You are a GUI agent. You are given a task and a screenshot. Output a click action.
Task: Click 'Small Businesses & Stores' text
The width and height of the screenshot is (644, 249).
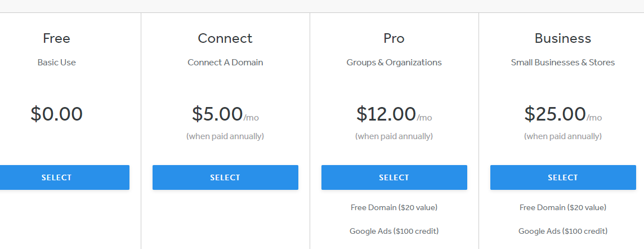coord(563,63)
